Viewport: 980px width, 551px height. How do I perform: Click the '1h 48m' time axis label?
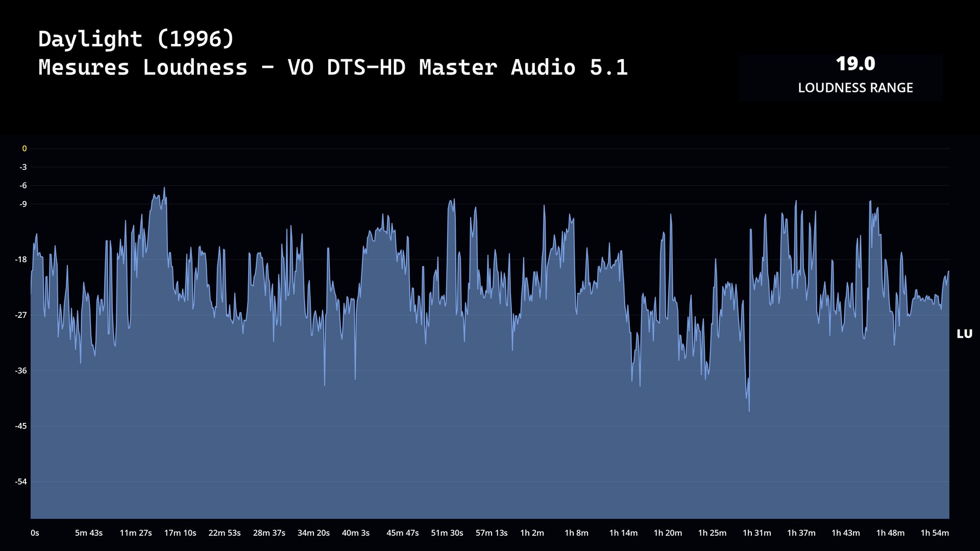tap(890, 533)
